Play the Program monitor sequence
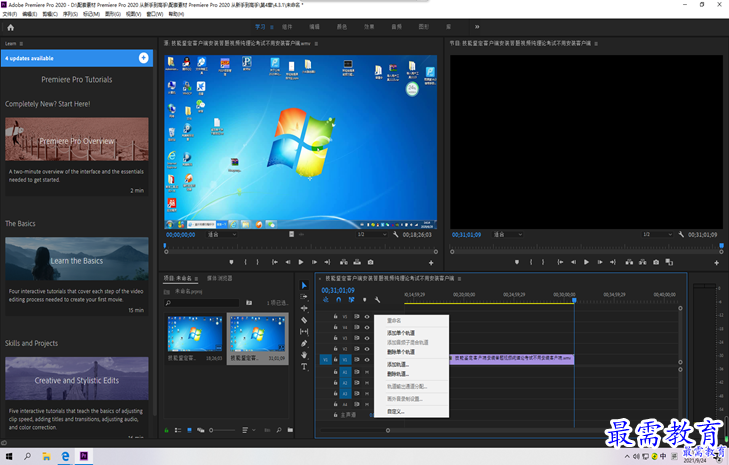This screenshot has height=465, width=729. click(586, 262)
